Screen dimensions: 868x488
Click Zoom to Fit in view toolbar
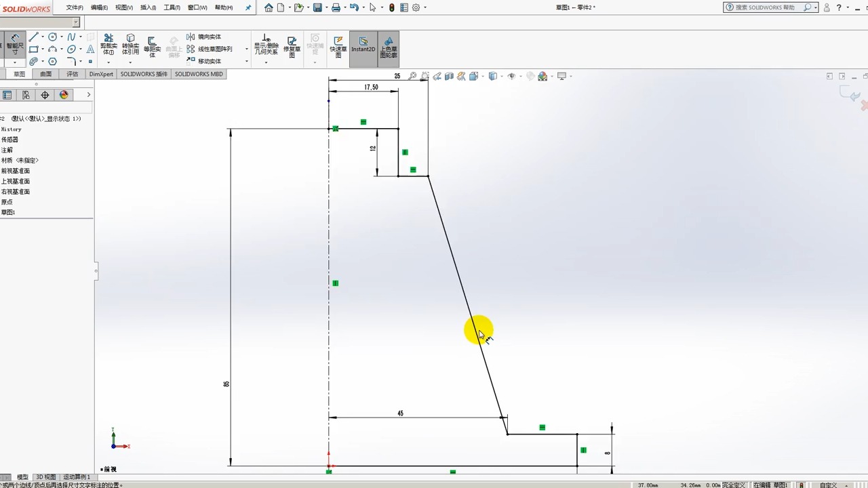pyautogui.click(x=412, y=76)
